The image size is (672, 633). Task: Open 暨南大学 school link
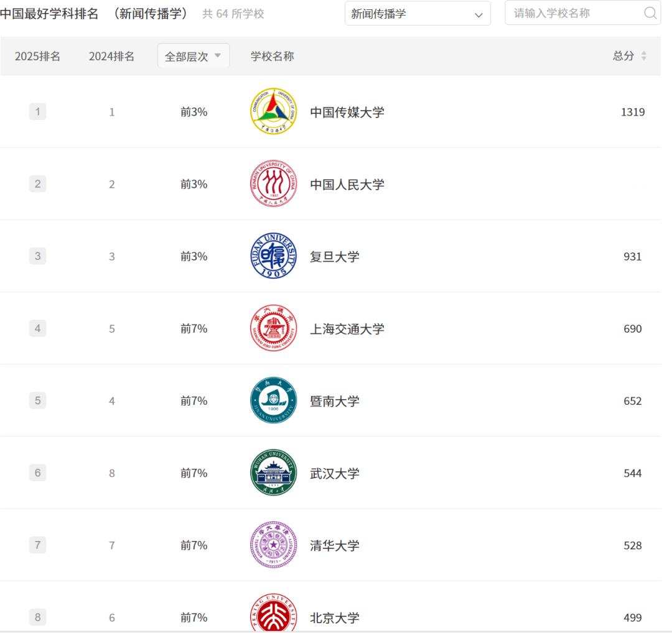pyautogui.click(x=335, y=401)
